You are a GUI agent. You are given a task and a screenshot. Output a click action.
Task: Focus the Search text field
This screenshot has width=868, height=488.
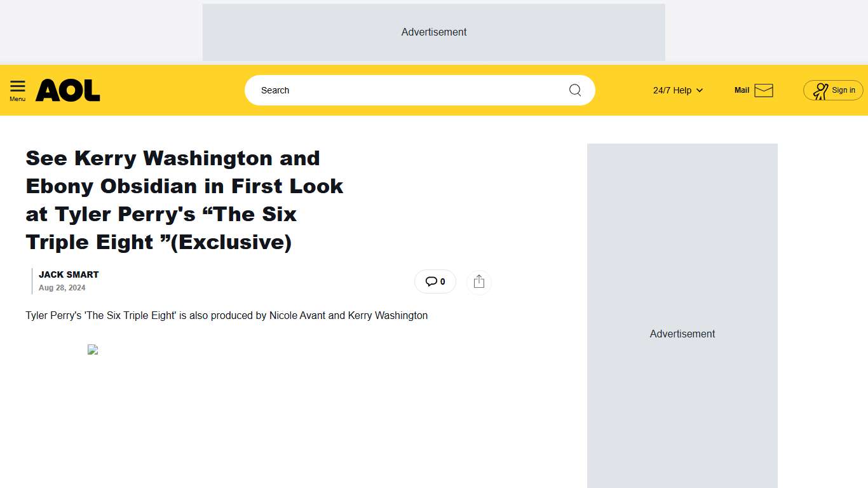tap(407, 90)
